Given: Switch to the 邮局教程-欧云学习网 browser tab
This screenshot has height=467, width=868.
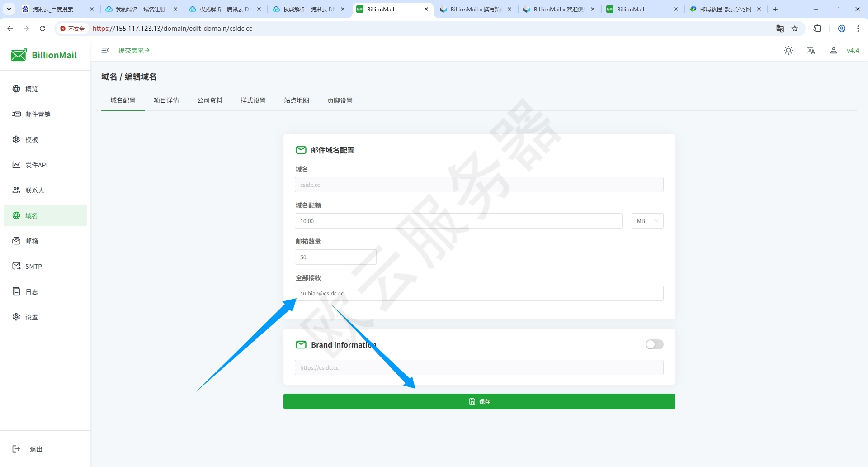Looking at the screenshot, I should click(x=726, y=9).
